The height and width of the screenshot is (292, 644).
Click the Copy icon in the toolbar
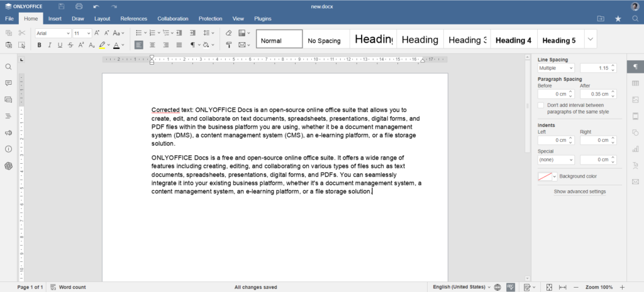coord(9,33)
